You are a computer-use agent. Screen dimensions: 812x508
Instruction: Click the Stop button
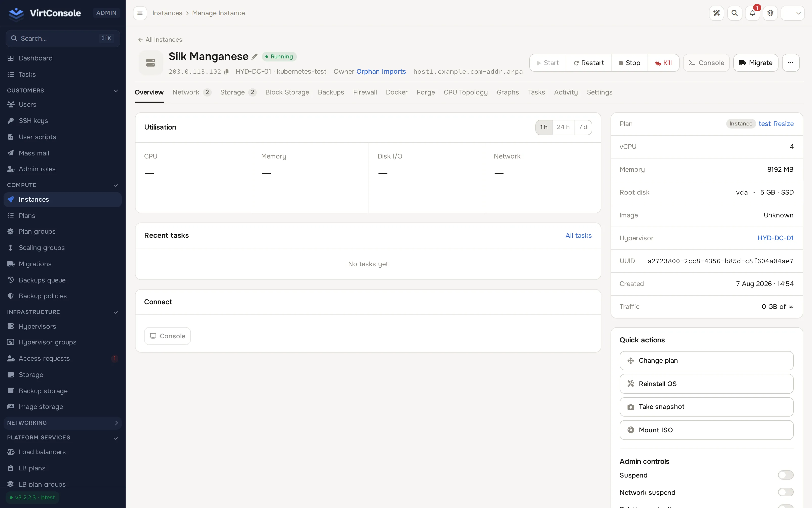[630, 63]
